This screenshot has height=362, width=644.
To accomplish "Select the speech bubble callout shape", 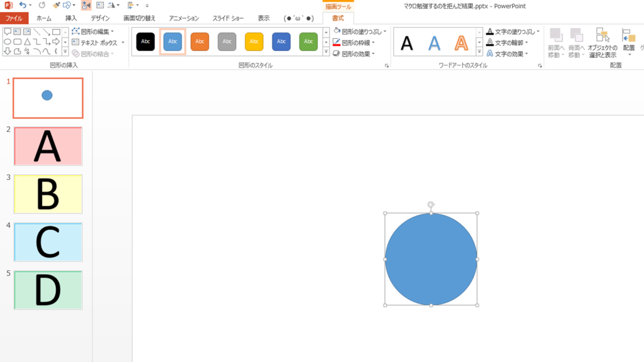I will coord(8,32).
